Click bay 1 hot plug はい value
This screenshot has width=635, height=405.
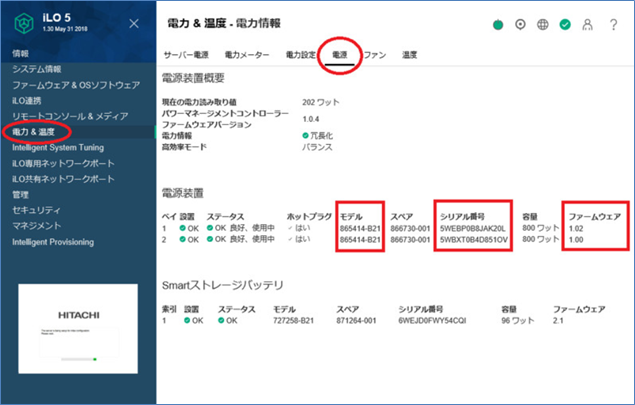303,228
